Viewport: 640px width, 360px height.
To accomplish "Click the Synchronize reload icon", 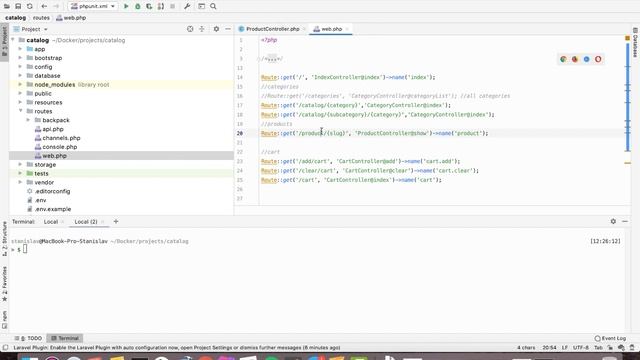I will coord(30,6).
